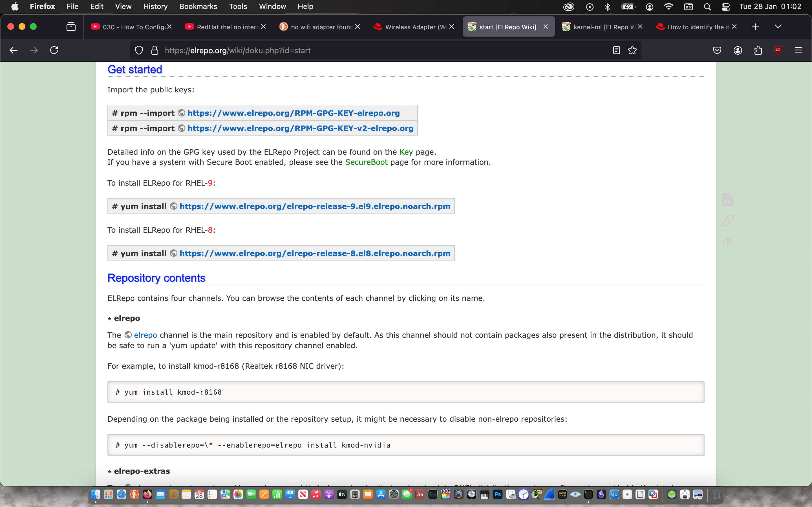Click the Save to Pocket icon
The width and height of the screenshot is (812, 507).
coord(717,50)
